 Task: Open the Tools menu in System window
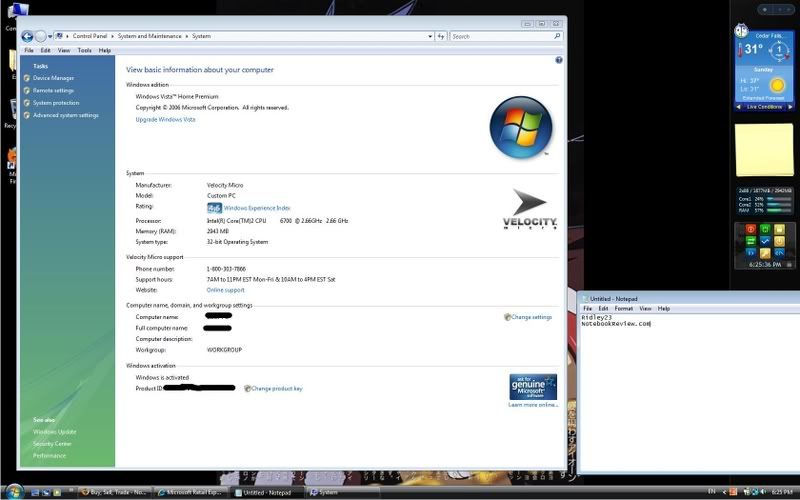click(x=85, y=51)
